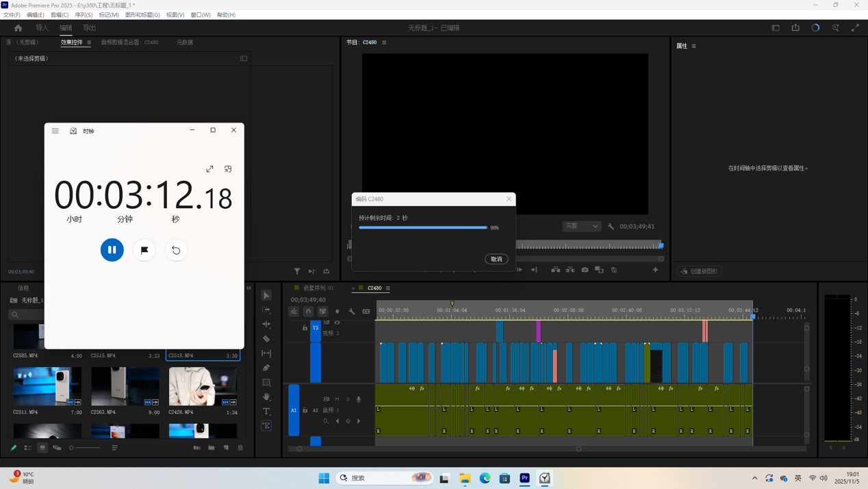This screenshot has width=868, height=489.
Task: Open the C2480 sequence tab menu
Action: tap(388, 288)
